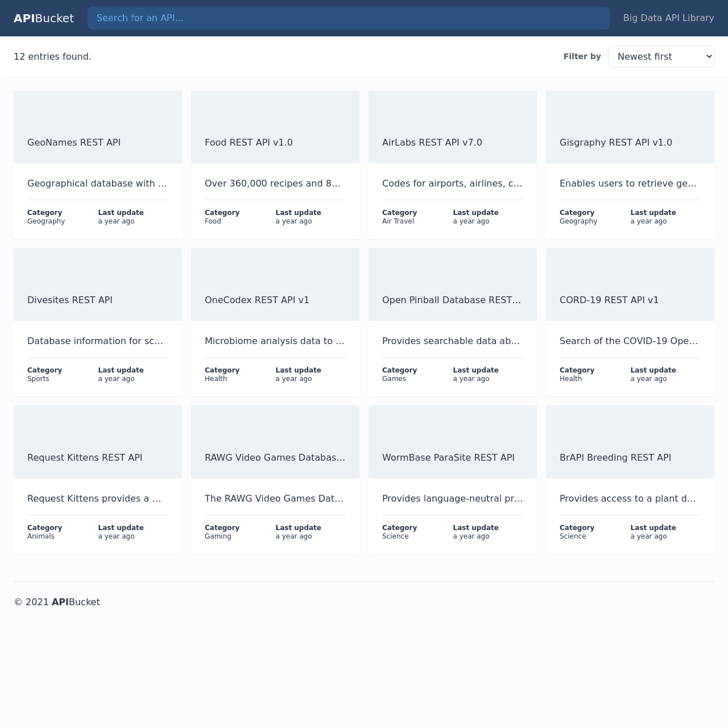Open the Gisgraphy REST API v1.0 card
The image size is (728, 728).
630,164
